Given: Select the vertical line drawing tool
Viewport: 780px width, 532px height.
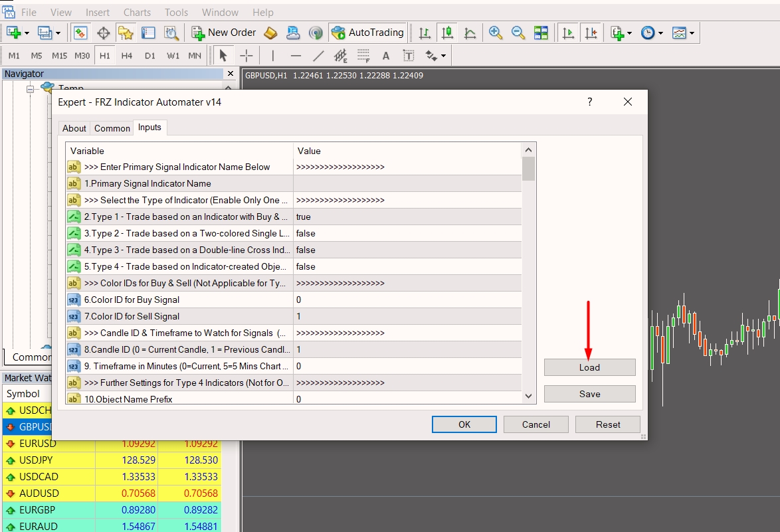Looking at the screenshot, I should [x=272, y=56].
